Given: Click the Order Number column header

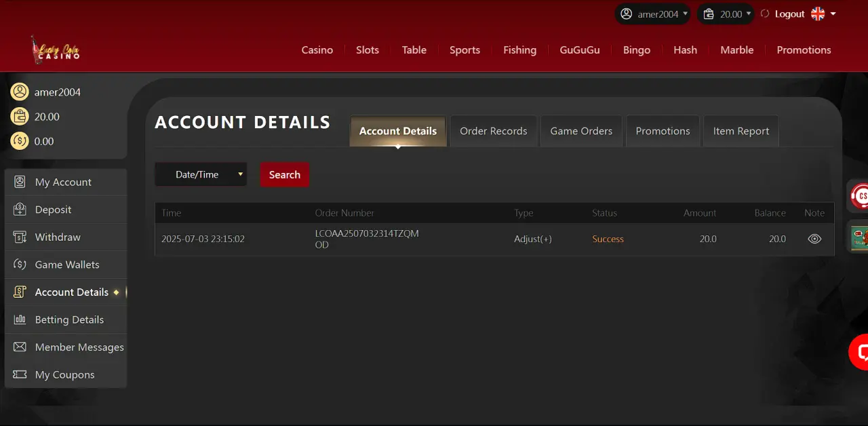Looking at the screenshot, I should (344, 213).
